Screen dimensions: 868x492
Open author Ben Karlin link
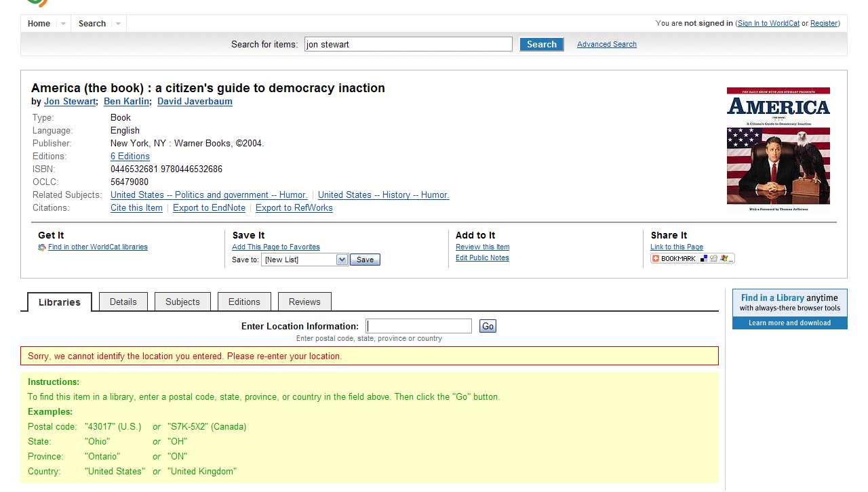coord(127,102)
